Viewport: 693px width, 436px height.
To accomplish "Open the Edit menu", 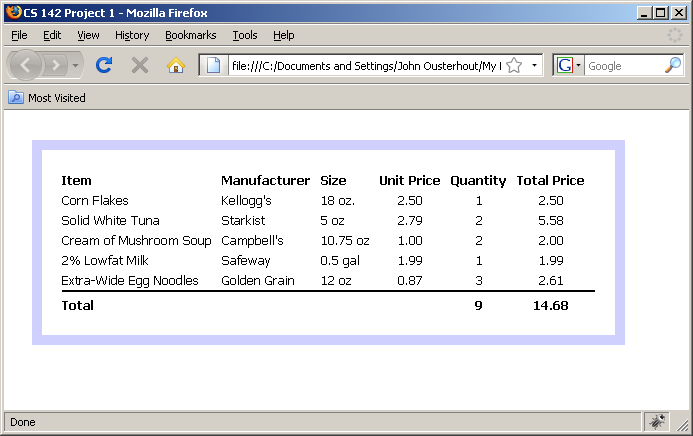I will click(52, 35).
